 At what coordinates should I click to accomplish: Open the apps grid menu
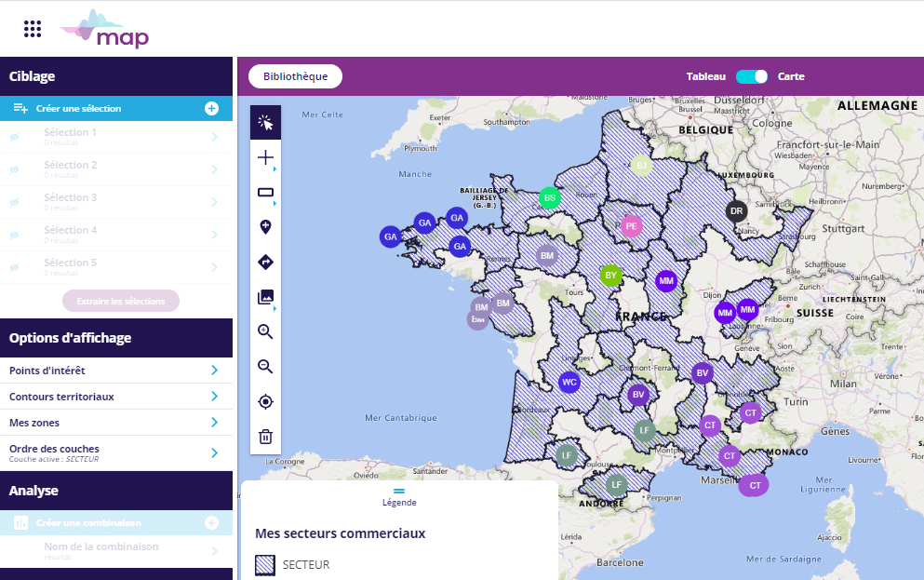[33, 29]
